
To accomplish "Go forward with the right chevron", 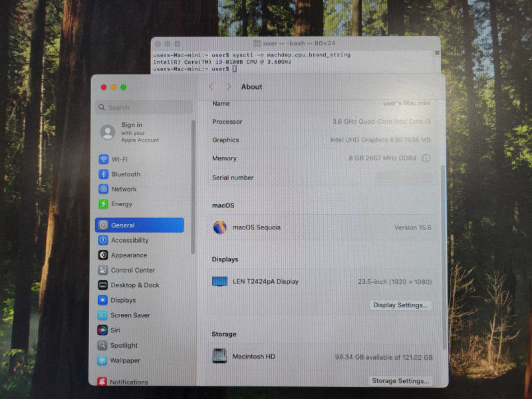I will point(229,86).
